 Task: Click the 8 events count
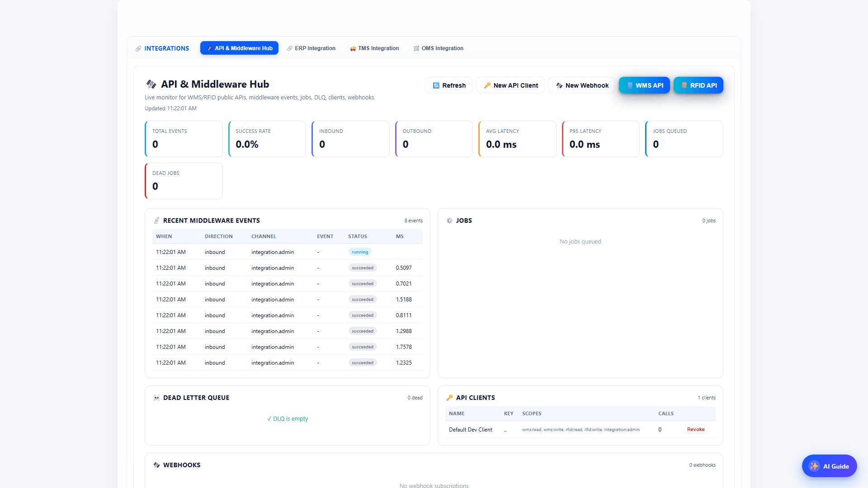(414, 221)
